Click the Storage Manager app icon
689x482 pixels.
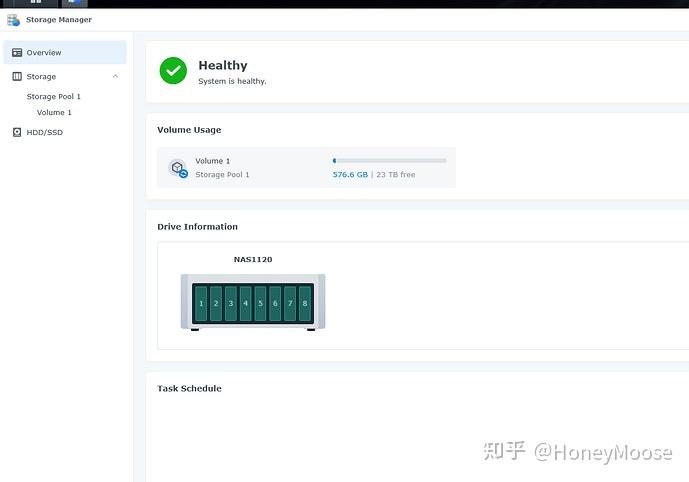(13, 20)
